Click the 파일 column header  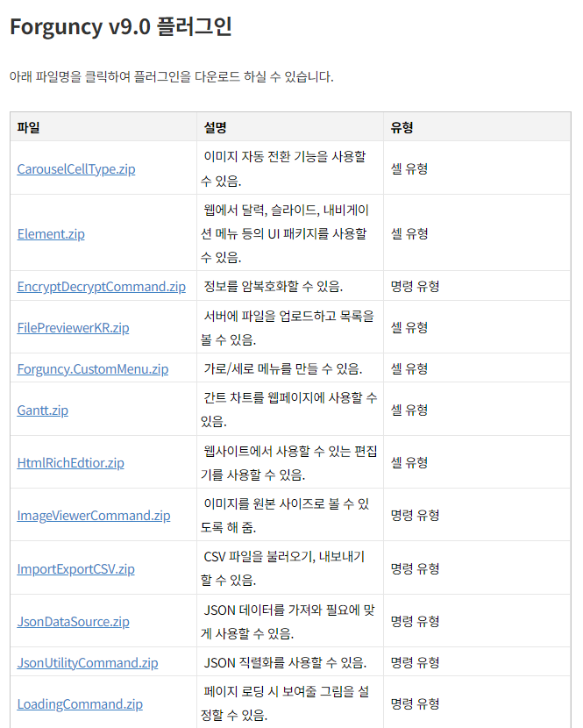click(28, 127)
